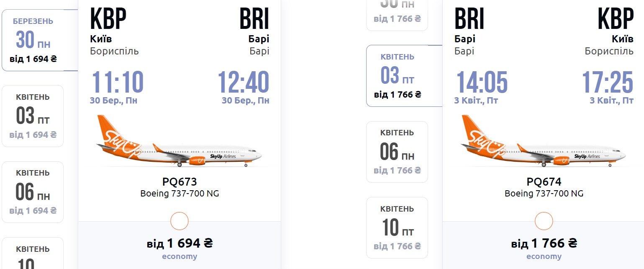Click the BRI origin code on return card
Image resolution: width=644 pixels, height=269 pixels.
pyautogui.click(x=470, y=19)
